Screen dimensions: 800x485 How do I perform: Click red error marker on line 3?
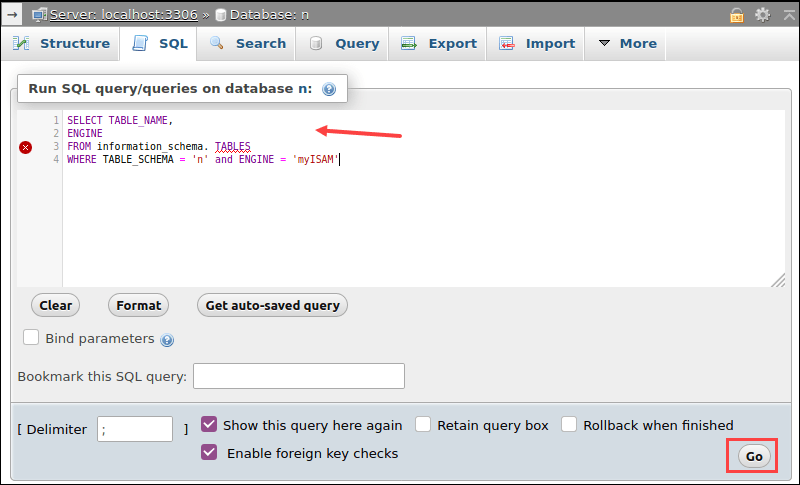[26, 147]
